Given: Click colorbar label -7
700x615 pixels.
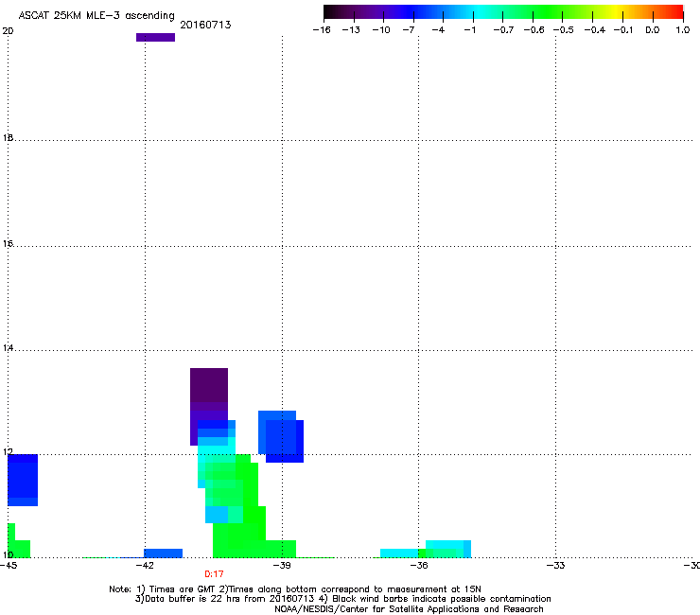Looking at the screenshot, I should pos(409,30).
